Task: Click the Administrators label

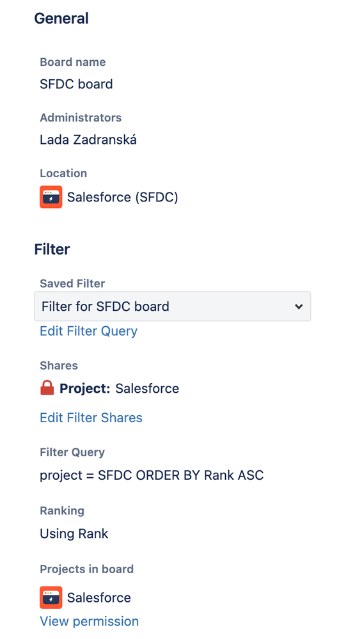Action: click(x=81, y=117)
